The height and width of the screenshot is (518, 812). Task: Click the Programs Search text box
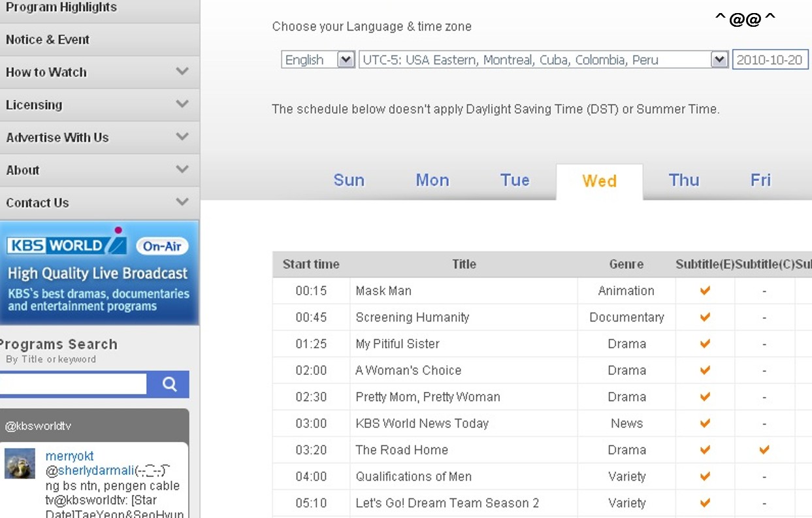tap(72, 384)
